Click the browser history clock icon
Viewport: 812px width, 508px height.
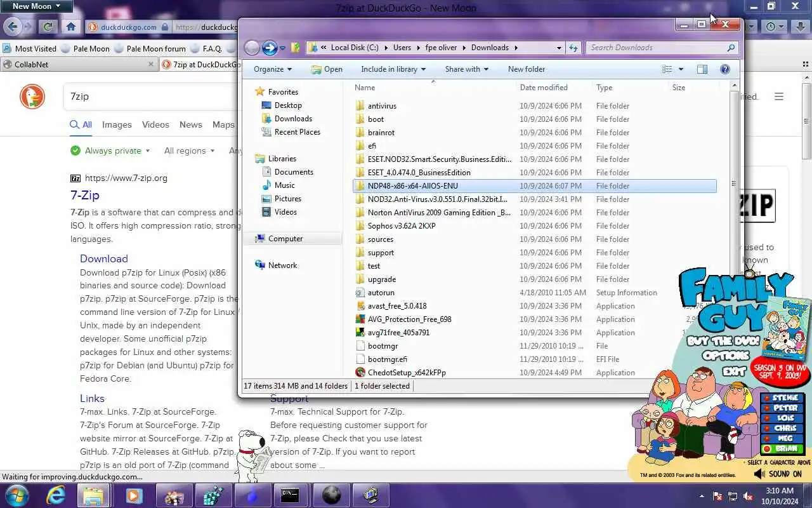point(771,27)
